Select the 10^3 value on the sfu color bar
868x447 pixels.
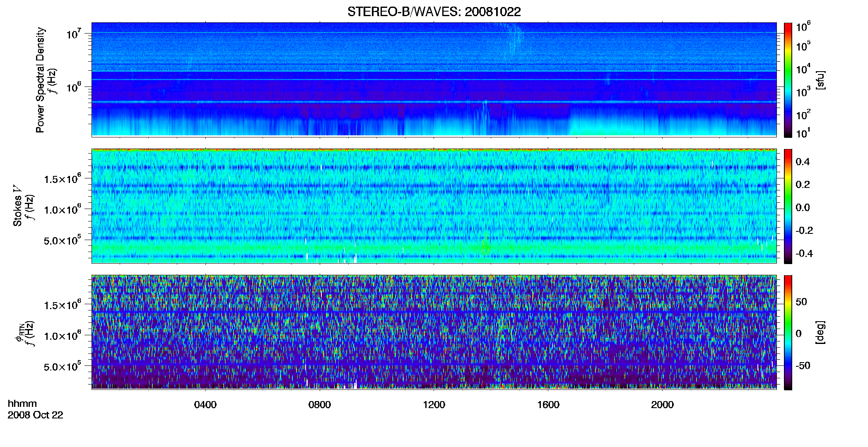pyautogui.click(x=803, y=92)
